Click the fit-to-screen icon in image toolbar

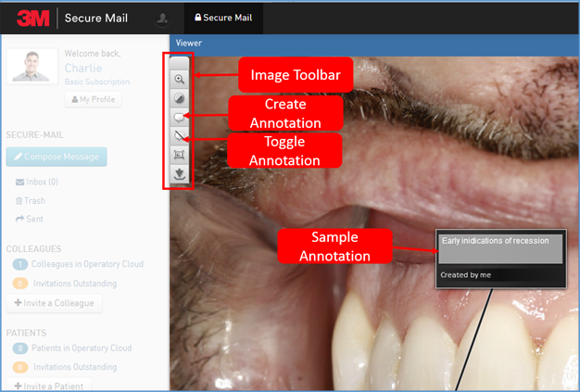[180, 155]
